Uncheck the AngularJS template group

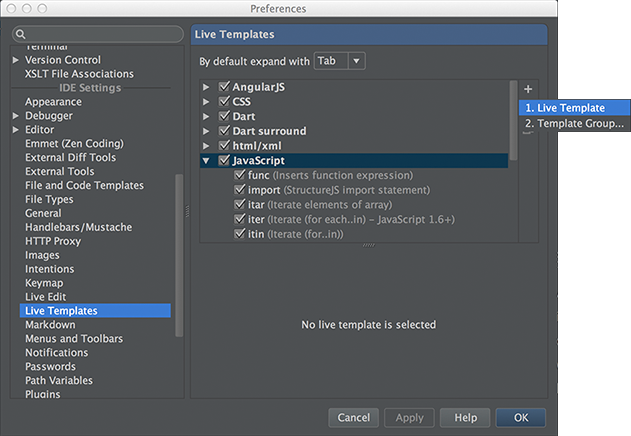click(x=224, y=87)
